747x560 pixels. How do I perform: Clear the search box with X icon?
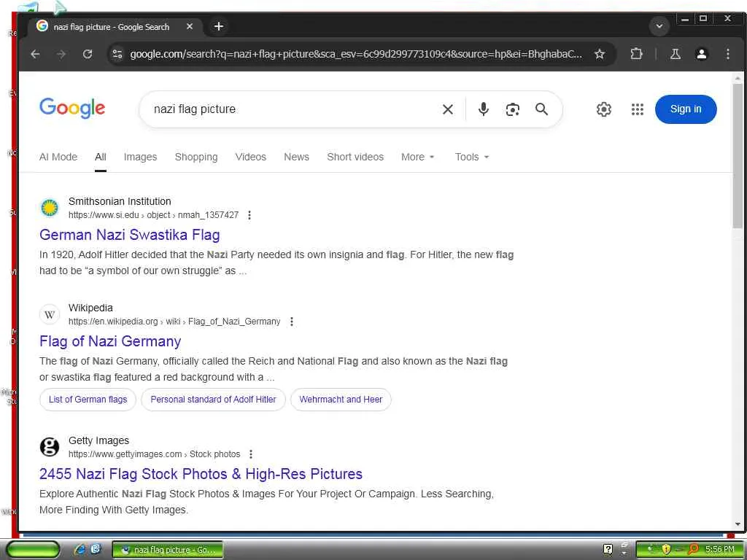(x=448, y=109)
